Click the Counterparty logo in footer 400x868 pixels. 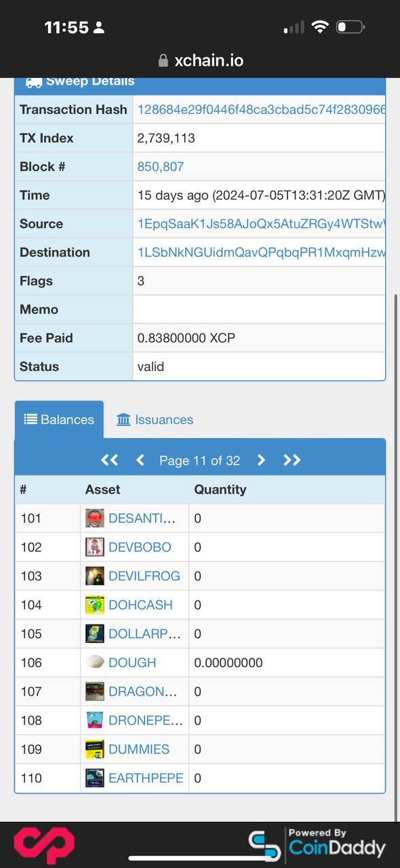(x=44, y=845)
